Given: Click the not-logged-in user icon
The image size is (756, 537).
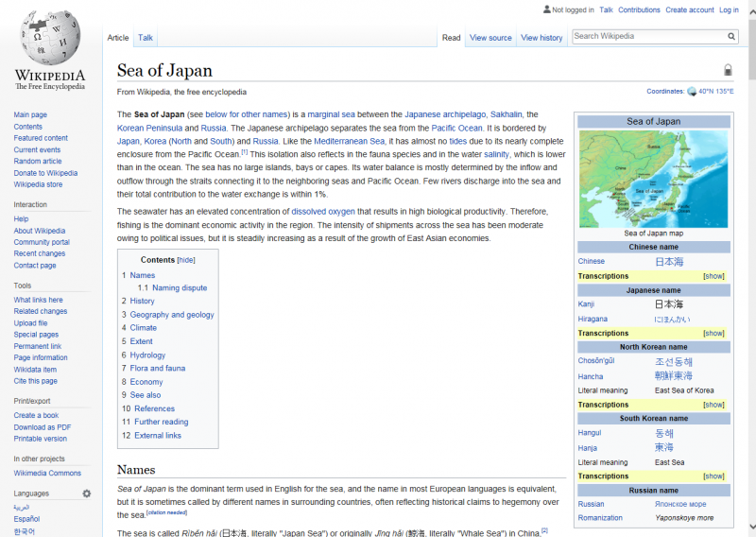Looking at the screenshot, I should 547,9.
